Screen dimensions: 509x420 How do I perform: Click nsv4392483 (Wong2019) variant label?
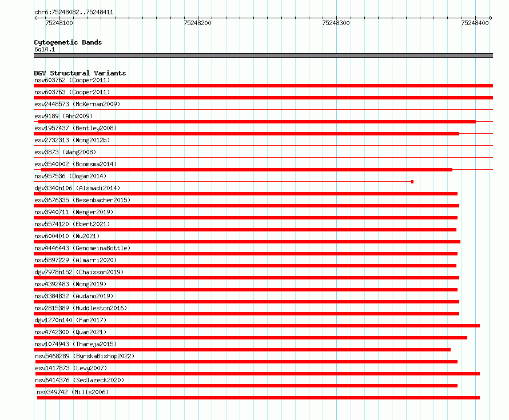coord(70,284)
